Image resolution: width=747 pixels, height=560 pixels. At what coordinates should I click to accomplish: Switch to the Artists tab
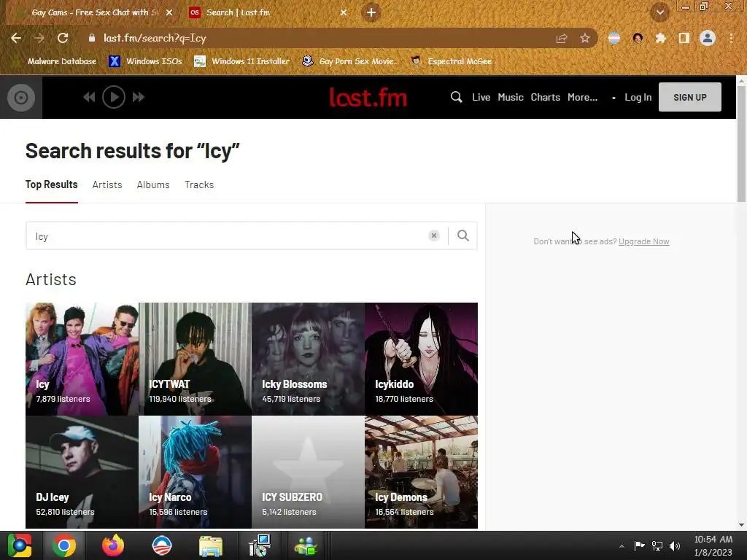click(x=107, y=184)
